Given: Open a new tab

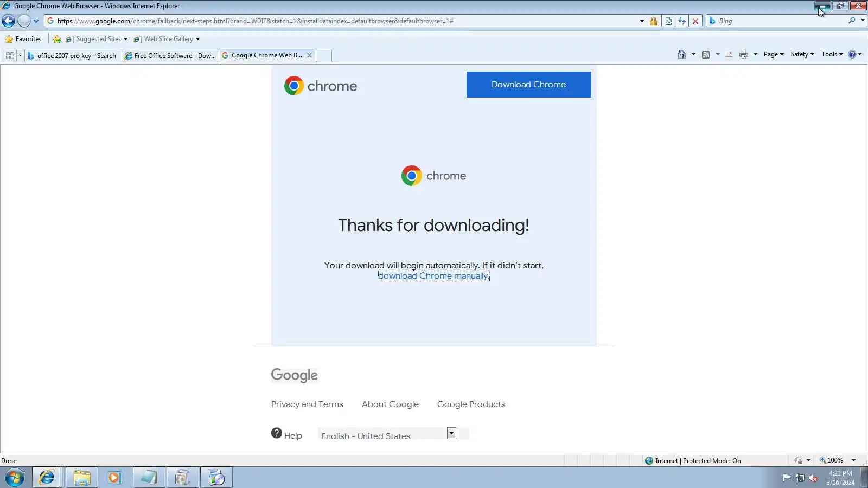Looking at the screenshot, I should (x=324, y=55).
